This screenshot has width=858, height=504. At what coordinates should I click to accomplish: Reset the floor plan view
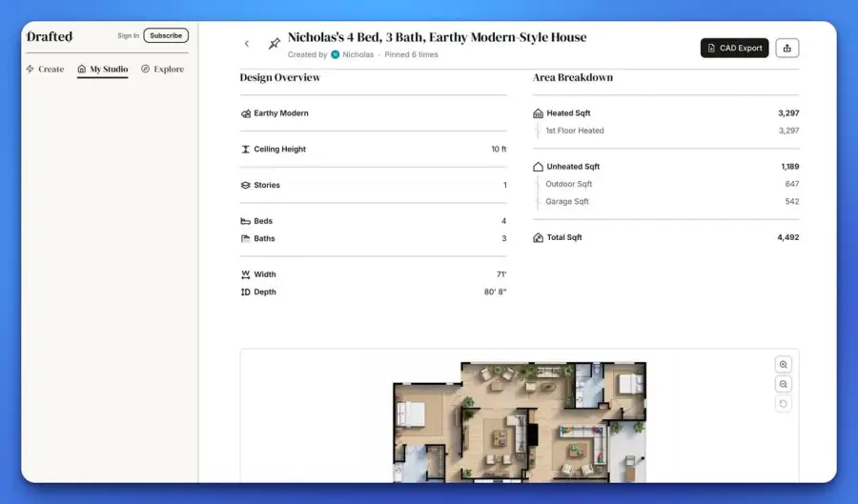[x=783, y=404]
